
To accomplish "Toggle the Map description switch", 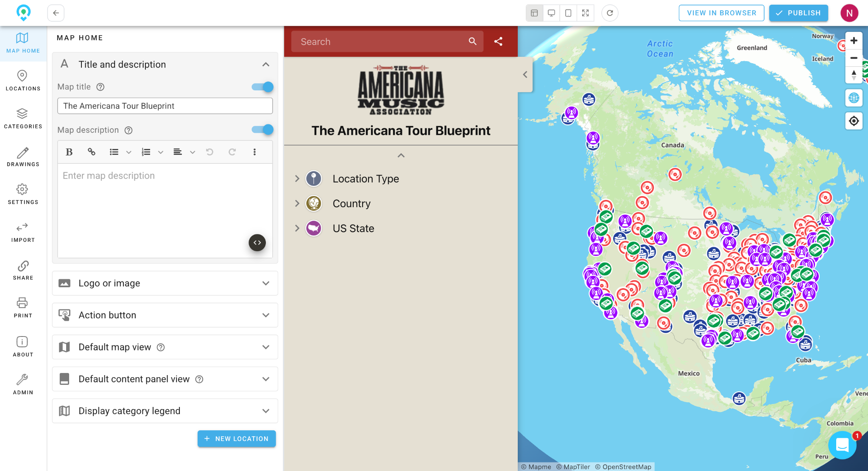I will [x=262, y=130].
